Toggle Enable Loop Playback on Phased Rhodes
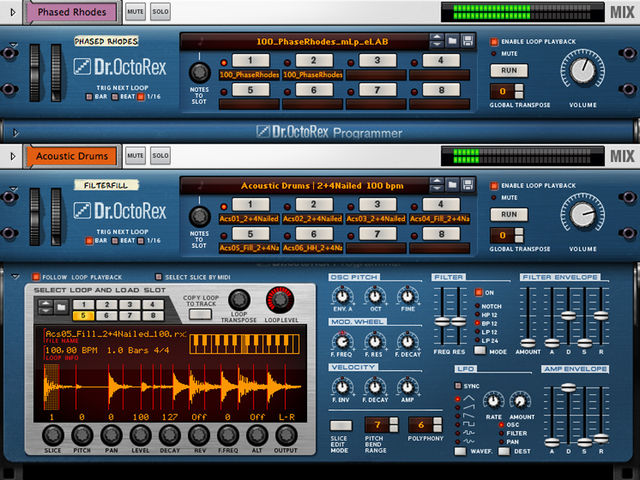Image resolution: width=640 pixels, height=480 pixels. point(494,42)
